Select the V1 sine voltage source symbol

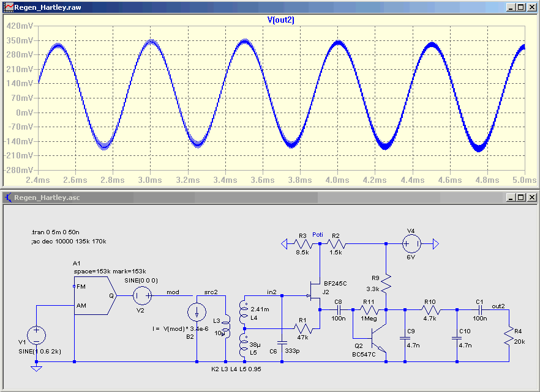pos(36,335)
